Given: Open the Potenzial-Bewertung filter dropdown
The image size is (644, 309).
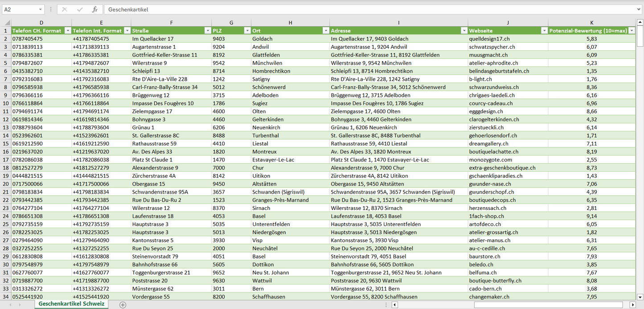Looking at the screenshot, I should click(631, 31).
